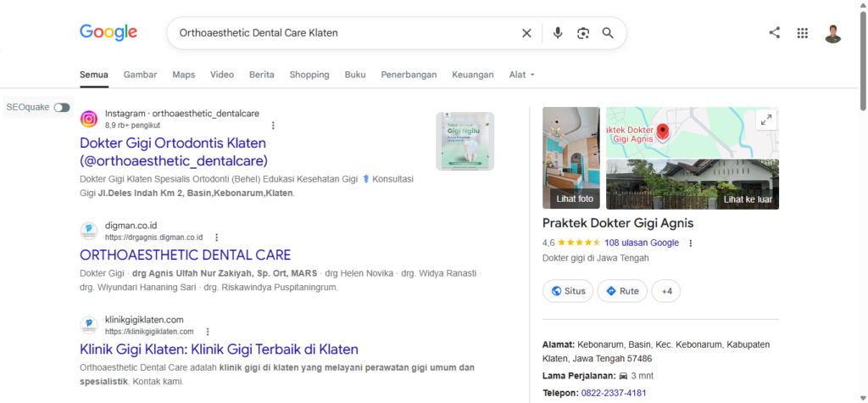868x403 pixels.
Task: Switch to the Buku tab
Action: pos(355,75)
